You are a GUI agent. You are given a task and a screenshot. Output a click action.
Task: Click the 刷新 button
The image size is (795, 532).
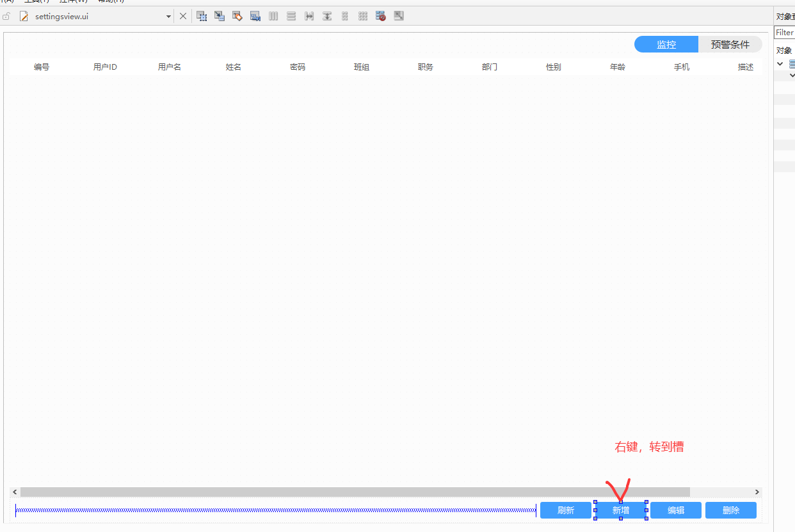pyautogui.click(x=566, y=510)
